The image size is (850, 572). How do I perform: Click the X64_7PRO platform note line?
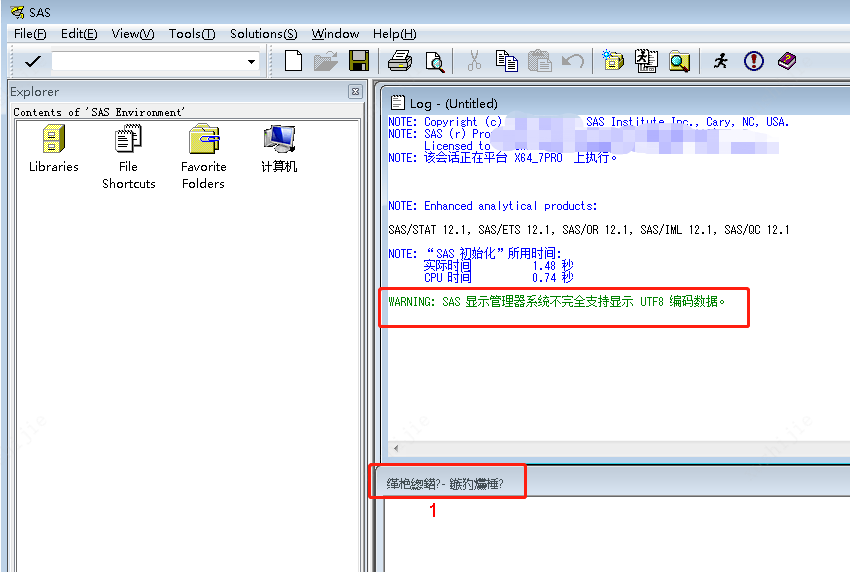pyautogui.click(x=503, y=158)
